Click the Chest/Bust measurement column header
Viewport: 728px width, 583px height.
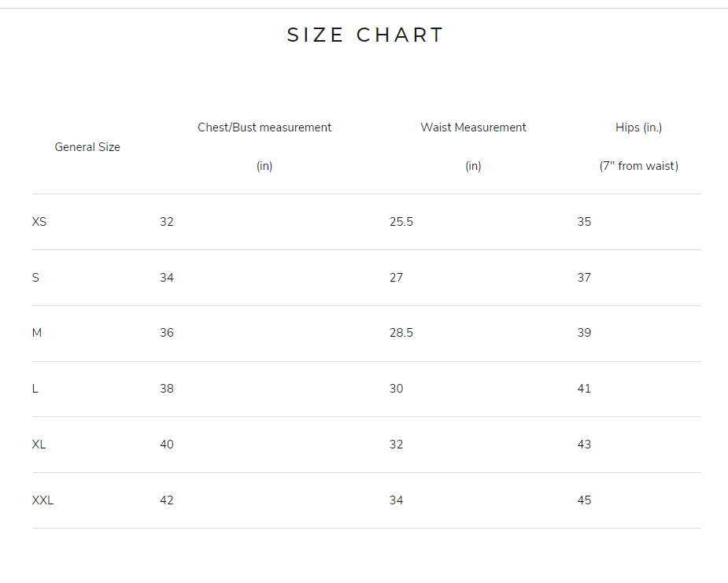coord(264,127)
